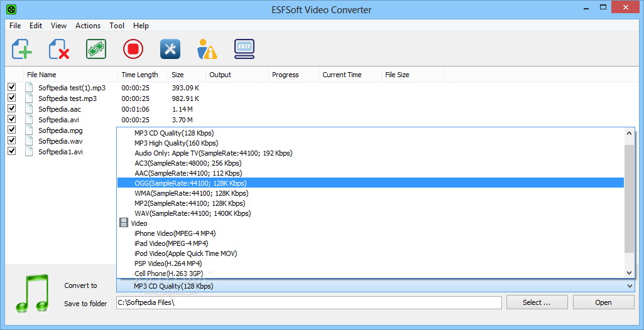644x330 pixels.
Task: Click the Add file toolbar icon
Action: 22,49
